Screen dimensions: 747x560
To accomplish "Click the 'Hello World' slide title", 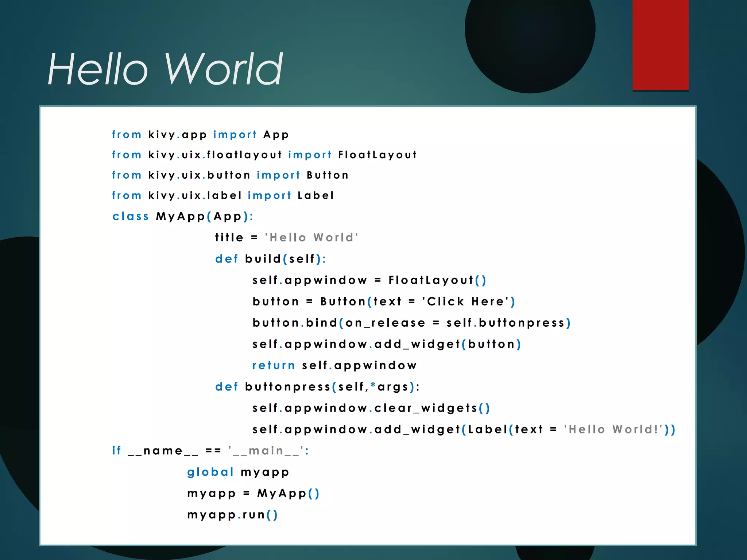I will [x=165, y=69].
